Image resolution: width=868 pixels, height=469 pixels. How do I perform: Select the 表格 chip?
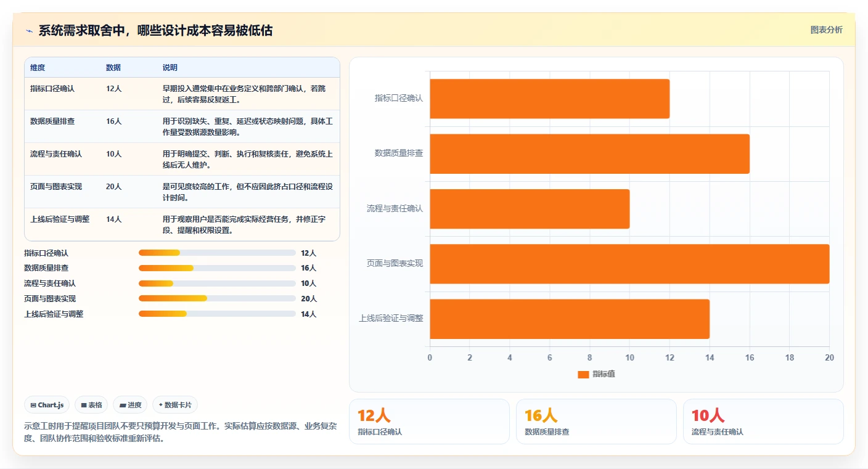click(91, 405)
